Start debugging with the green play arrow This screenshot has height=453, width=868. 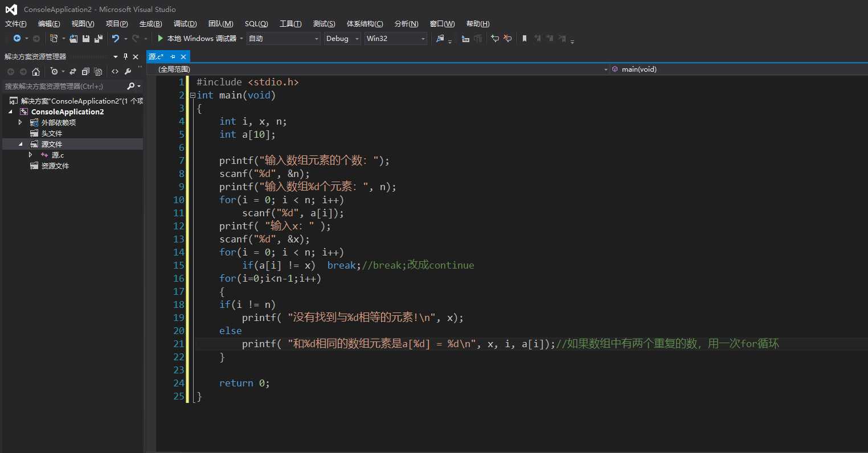coord(161,38)
